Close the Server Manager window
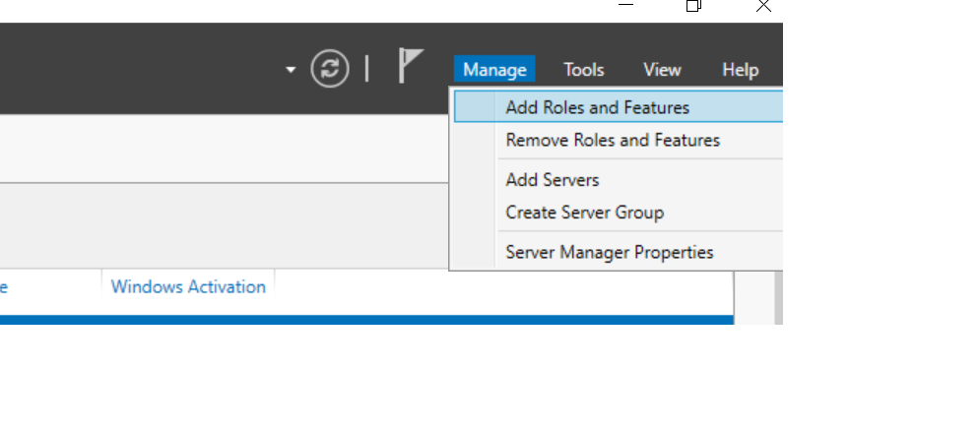Viewport: 980px width, 432px height. point(763,6)
